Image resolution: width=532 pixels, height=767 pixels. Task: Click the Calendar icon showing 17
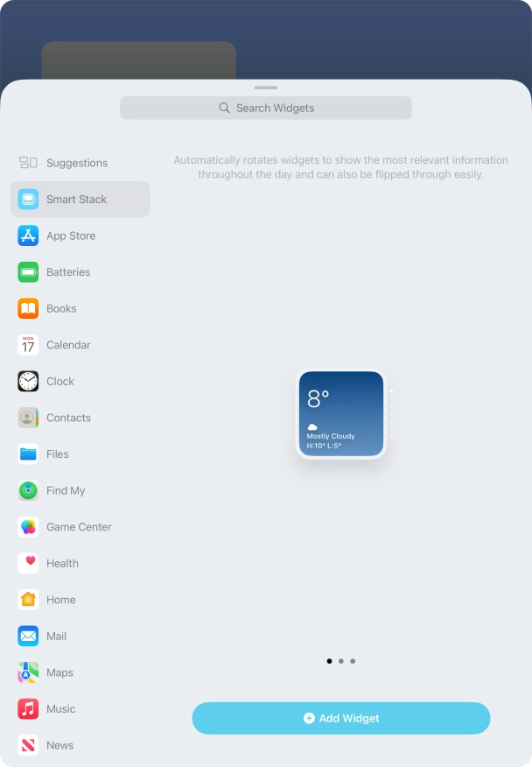click(28, 345)
